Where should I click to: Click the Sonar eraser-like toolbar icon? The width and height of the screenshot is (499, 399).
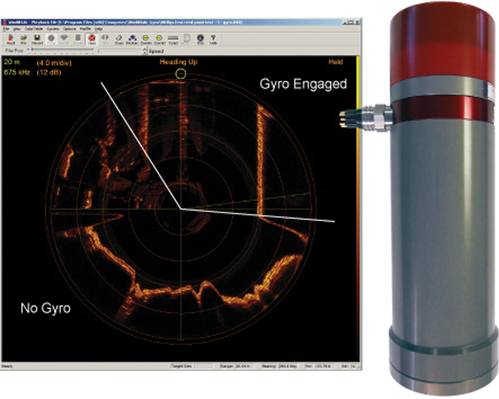point(119,39)
